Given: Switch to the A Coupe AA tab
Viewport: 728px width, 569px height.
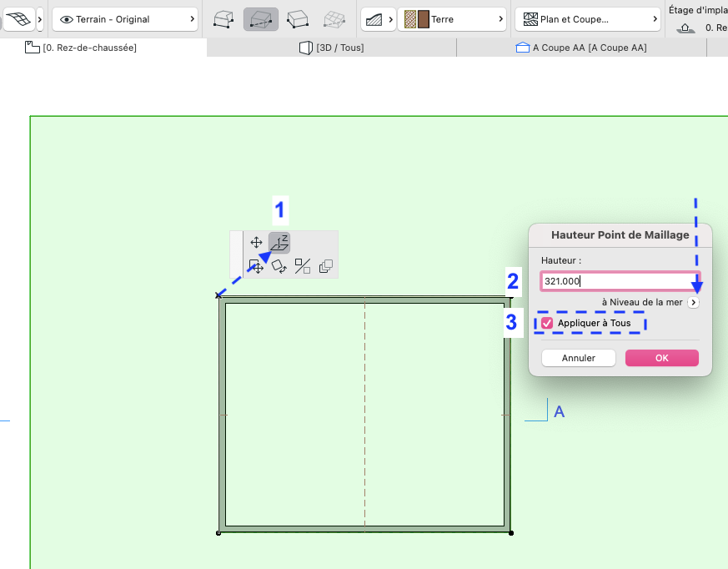Looking at the screenshot, I should click(x=581, y=48).
